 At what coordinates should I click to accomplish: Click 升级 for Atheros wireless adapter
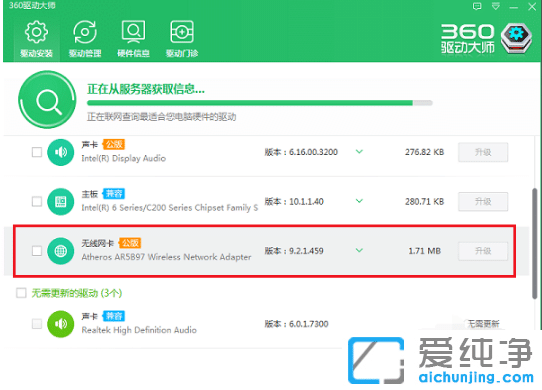pyautogui.click(x=483, y=251)
